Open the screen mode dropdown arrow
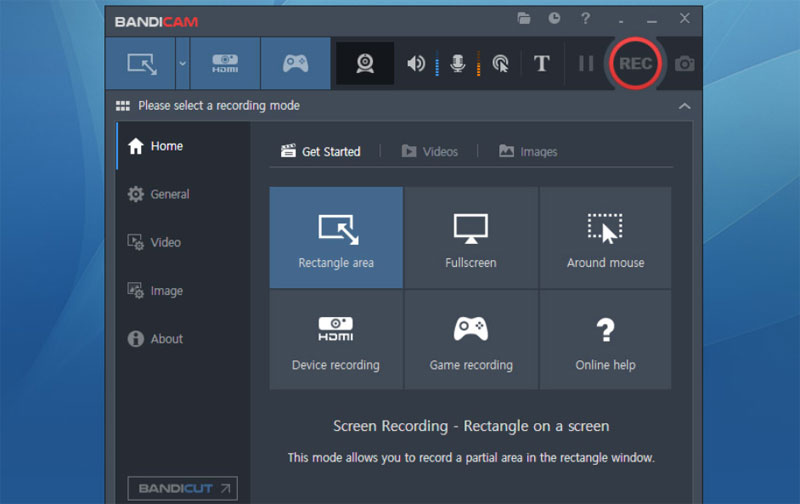Viewport: 800px width, 504px height. pos(182,64)
